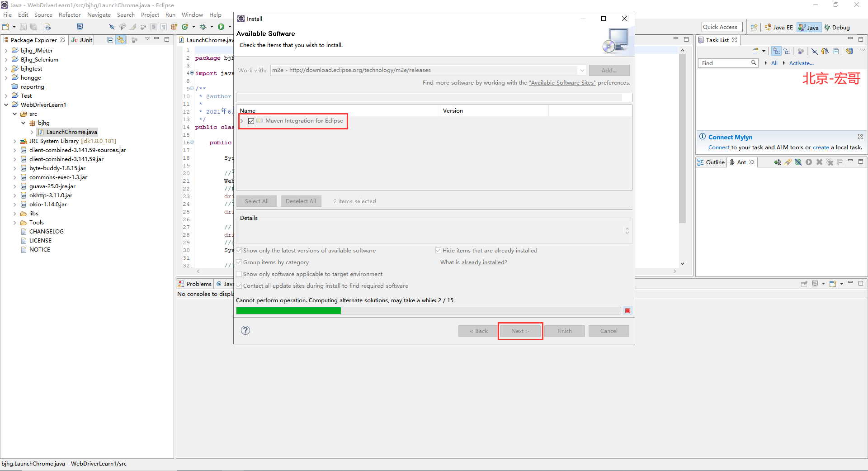Click the New wizard icon in main toolbar
The image size is (868, 471).
(6, 27)
